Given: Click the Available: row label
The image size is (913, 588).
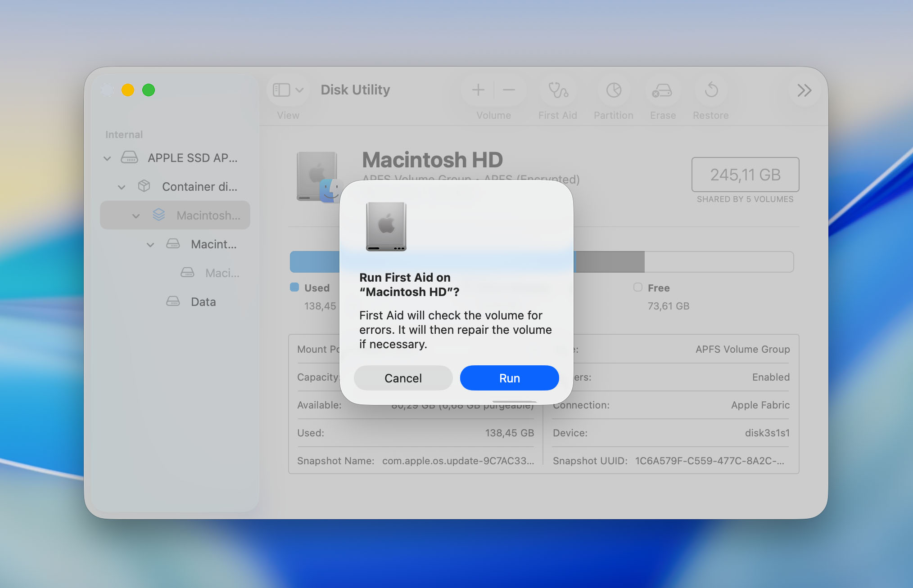Looking at the screenshot, I should pos(320,405).
